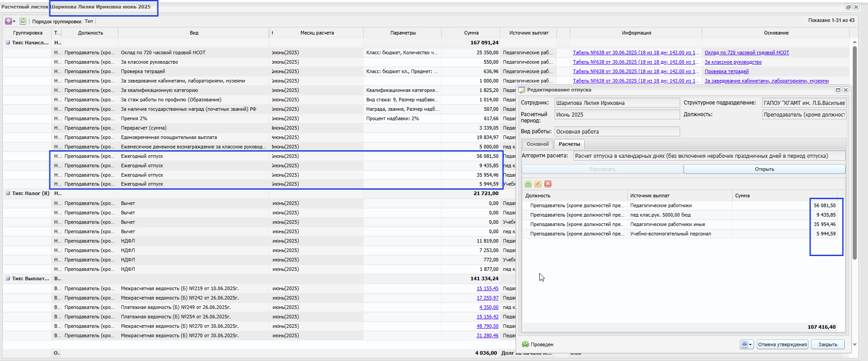Open payment link 4 350,00

point(489,307)
